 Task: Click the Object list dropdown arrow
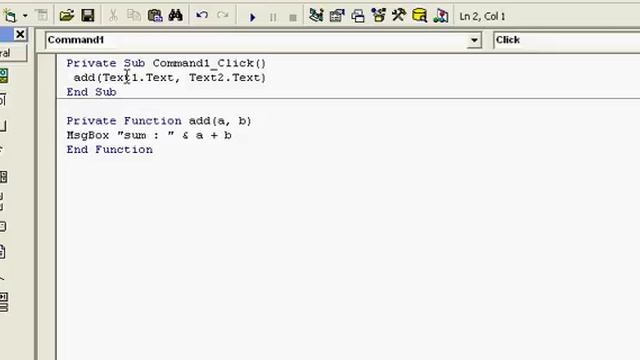(x=474, y=40)
